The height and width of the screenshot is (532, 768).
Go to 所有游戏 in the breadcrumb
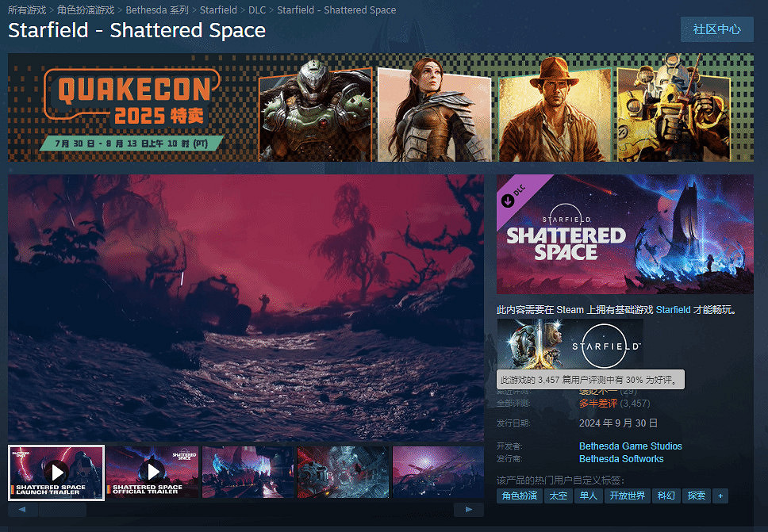[27, 10]
